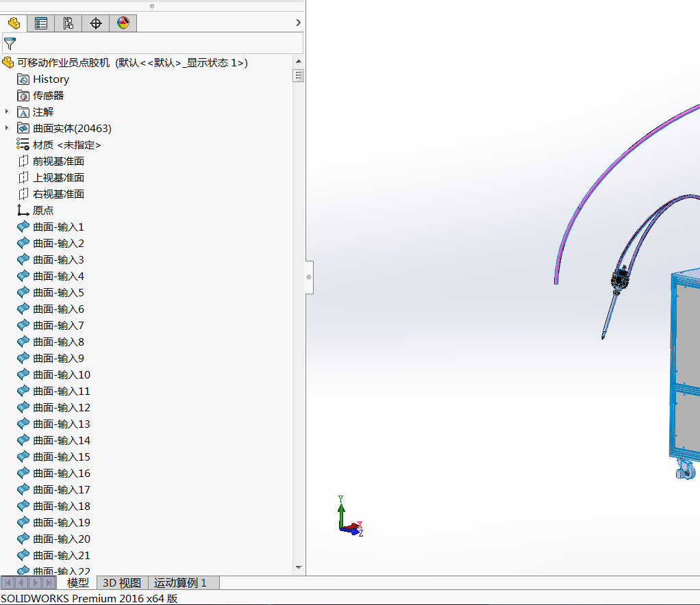700x605 pixels.
Task: Select the 曲面-输入8 surface icon
Action: 23,342
